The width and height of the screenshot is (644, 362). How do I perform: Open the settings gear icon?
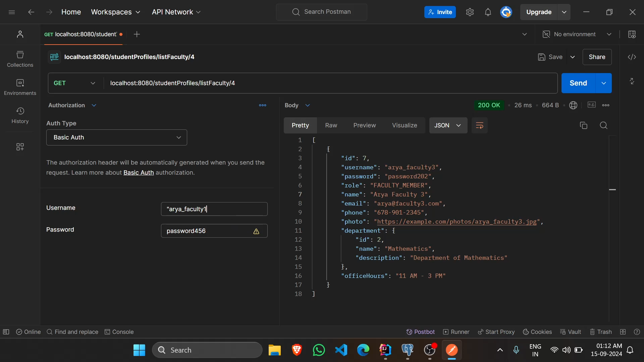tap(470, 12)
